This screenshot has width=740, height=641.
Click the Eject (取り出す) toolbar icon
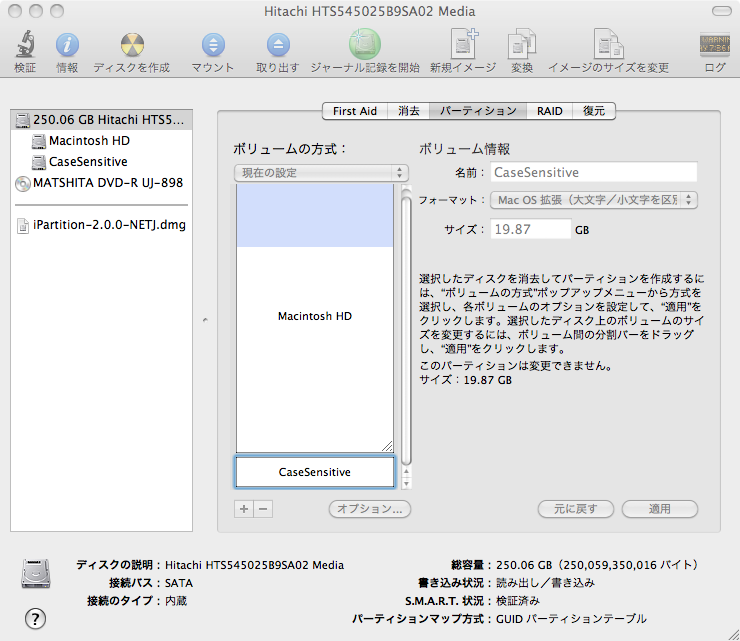(x=278, y=45)
